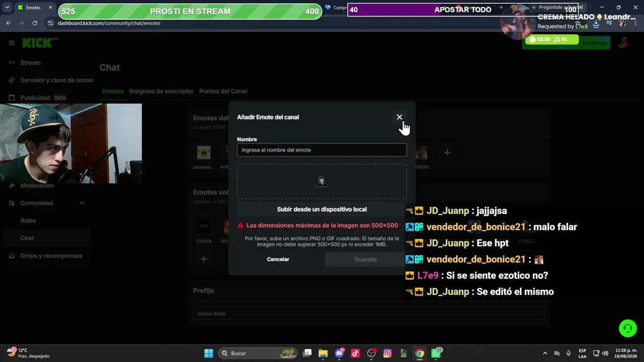
Task: Select Roles under Comunidad
Action: [x=28, y=221]
